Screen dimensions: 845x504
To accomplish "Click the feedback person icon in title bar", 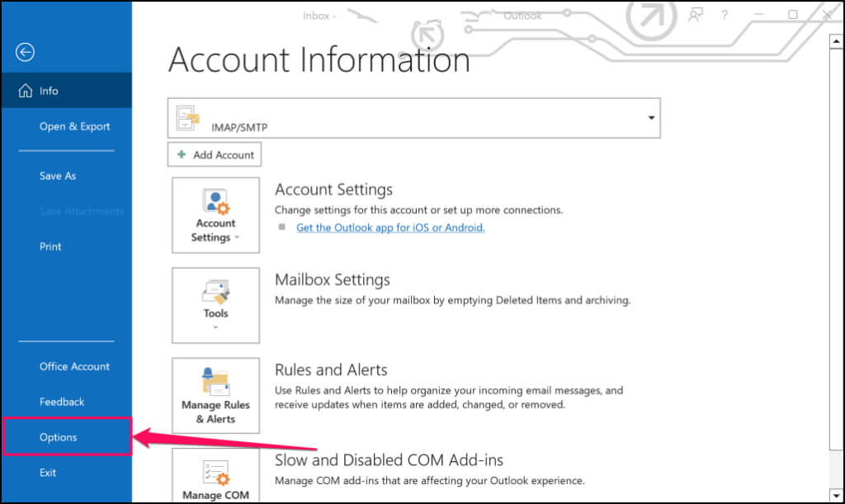I will click(696, 15).
